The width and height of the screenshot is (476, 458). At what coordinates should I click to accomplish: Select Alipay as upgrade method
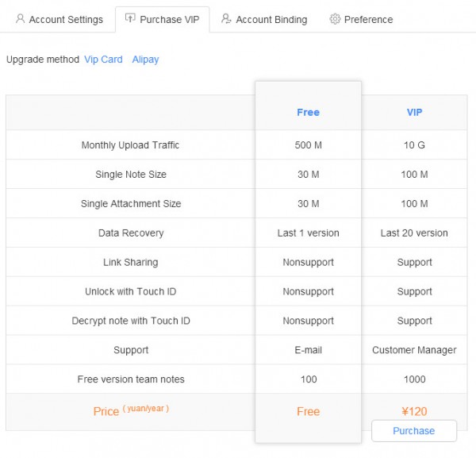[145, 60]
